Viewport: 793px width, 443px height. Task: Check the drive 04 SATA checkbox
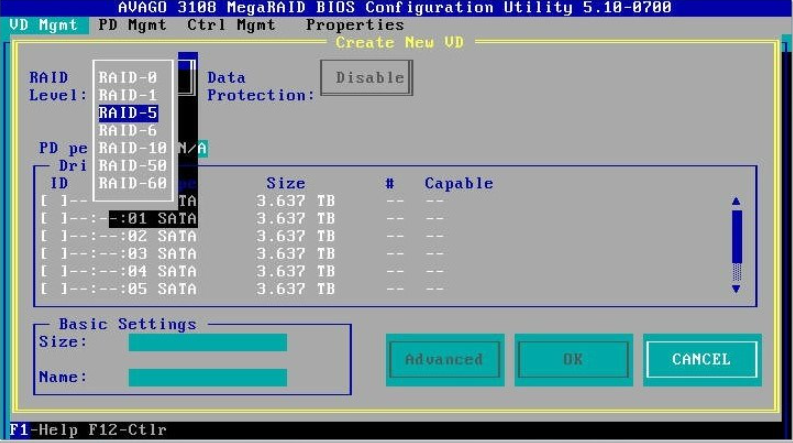point(54,272)
